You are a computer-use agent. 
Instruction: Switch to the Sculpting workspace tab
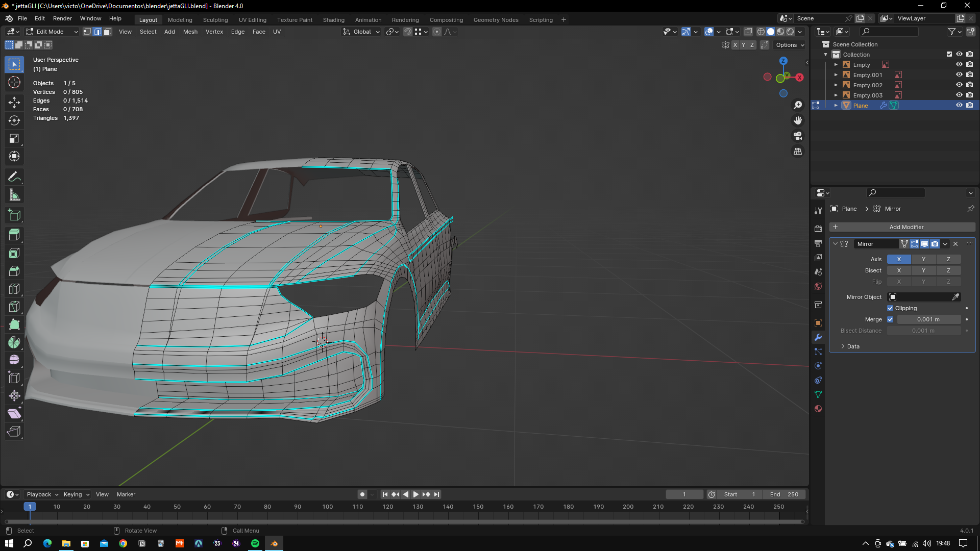215,20
